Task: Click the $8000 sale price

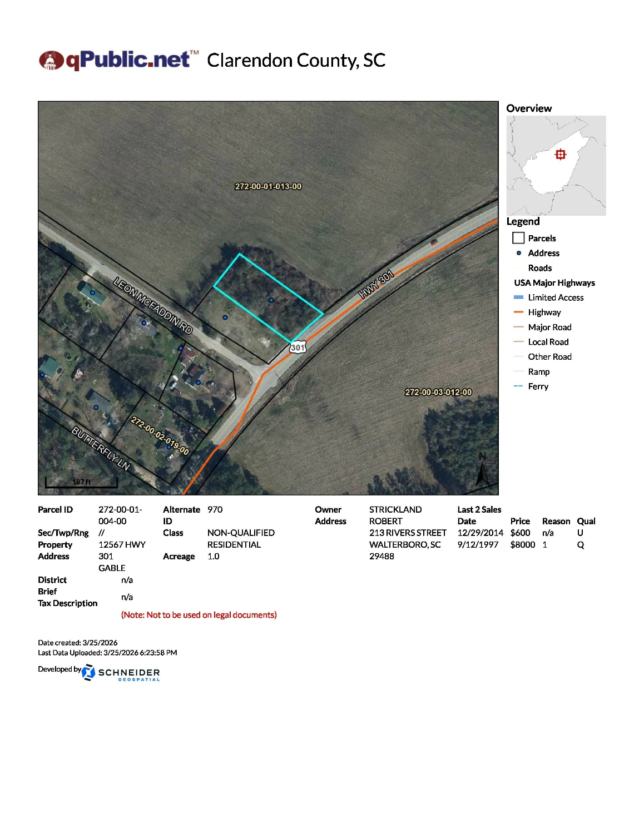Action: 523,545
